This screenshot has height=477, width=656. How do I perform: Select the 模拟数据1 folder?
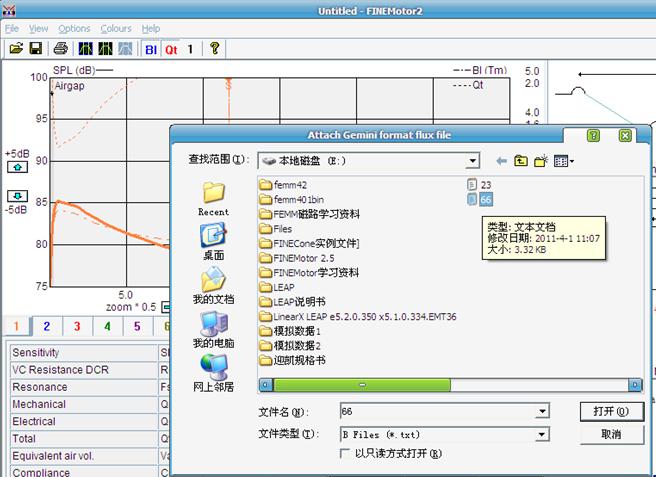[x=290, y=331]
